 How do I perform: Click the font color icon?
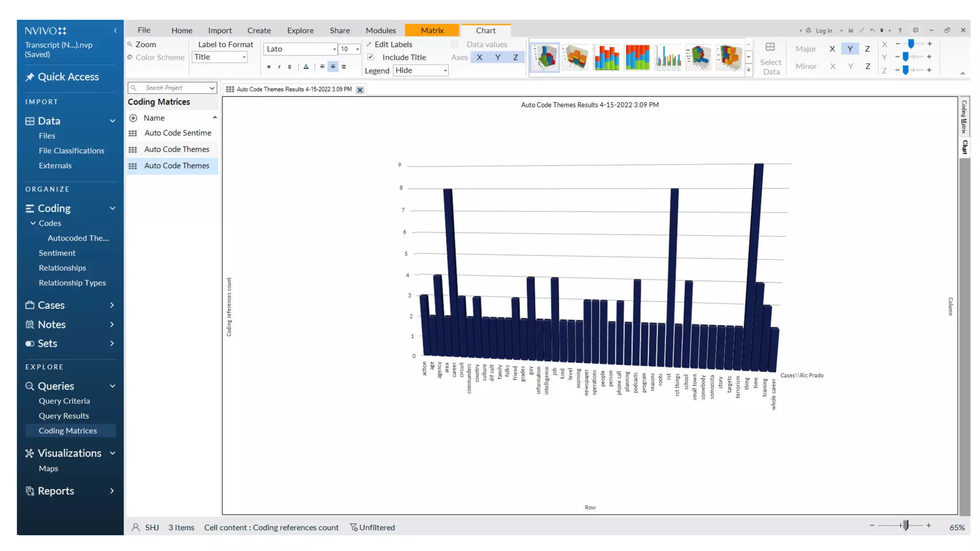[306, 67]
